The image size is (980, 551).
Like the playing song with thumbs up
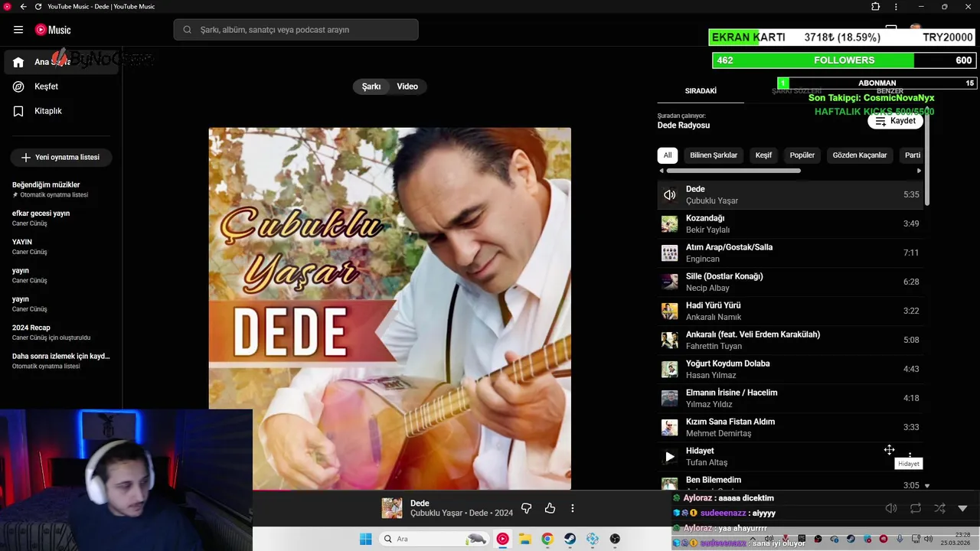click(x=550, y=508)
